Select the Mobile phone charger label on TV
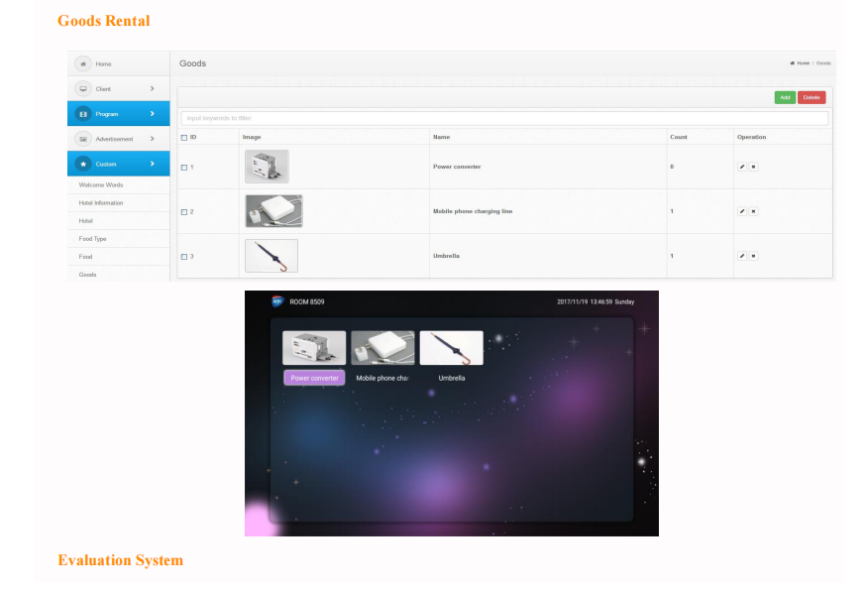This screenshot has width=868, height=590. point(382,378)
